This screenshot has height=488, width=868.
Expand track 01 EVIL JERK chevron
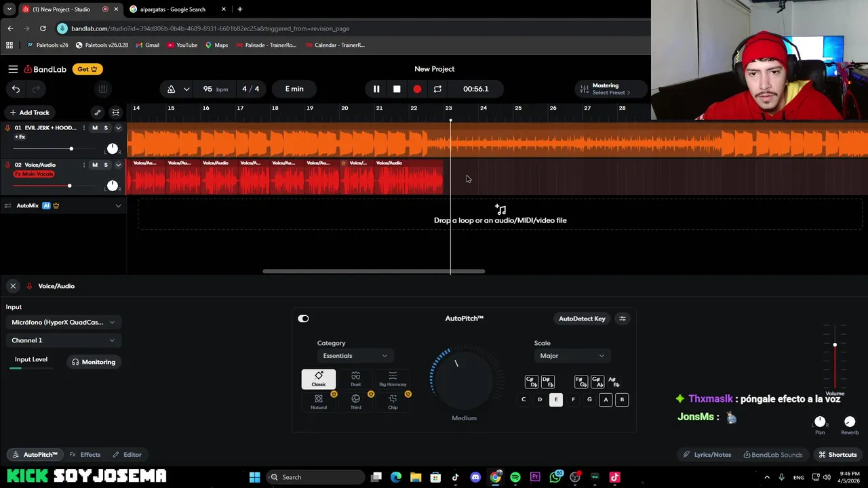pyautogui.click(x=118, y=128)
